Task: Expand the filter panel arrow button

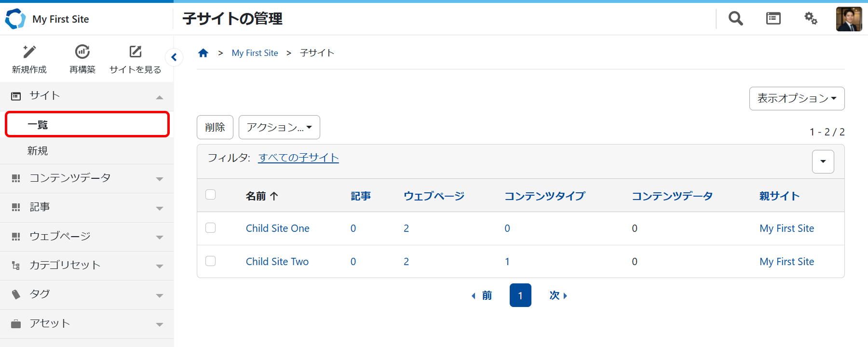Action: (x=823, y=161)
